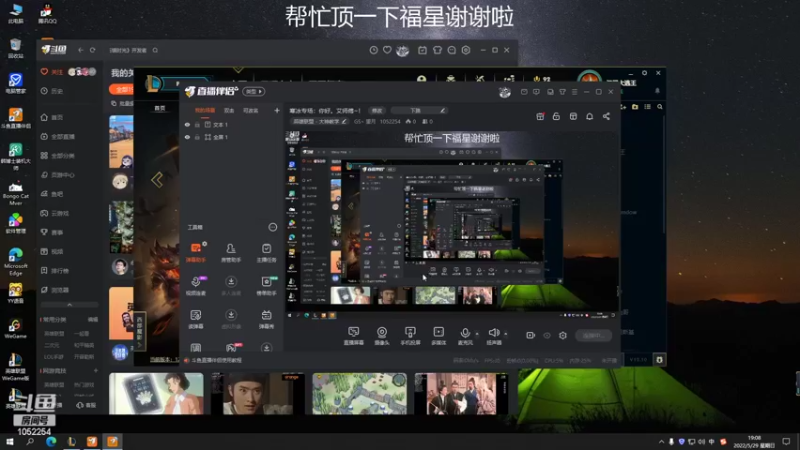
Task: Toggle the lock icon above preview
Action: 556,116
